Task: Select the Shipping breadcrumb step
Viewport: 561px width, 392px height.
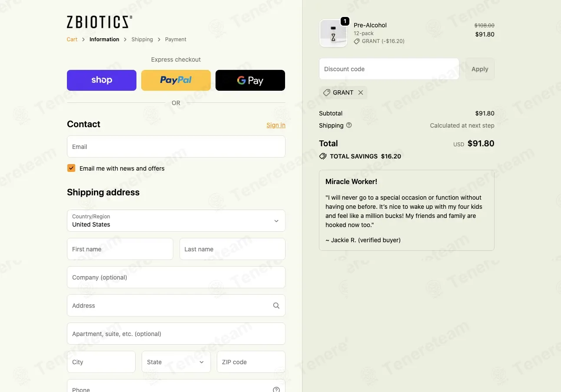Action: [x=142, y=40]
